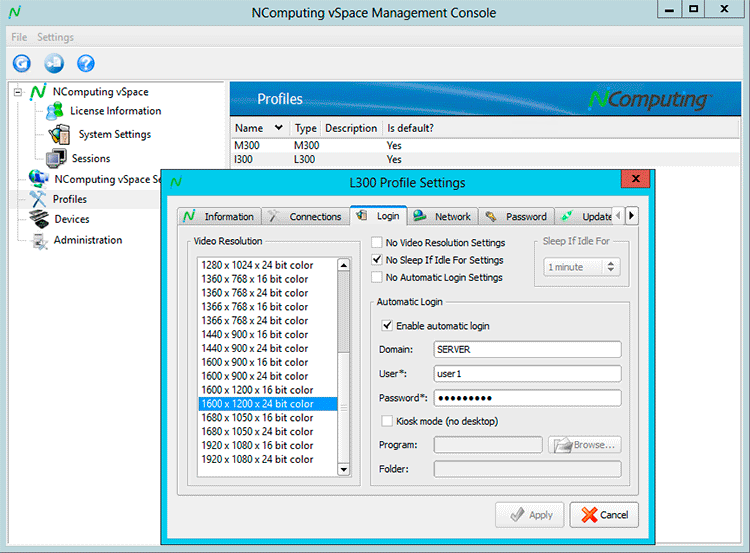This screenshot has height=553, width=750.
Task: Click the Sessions monitor icon
Action: [56, 158]
